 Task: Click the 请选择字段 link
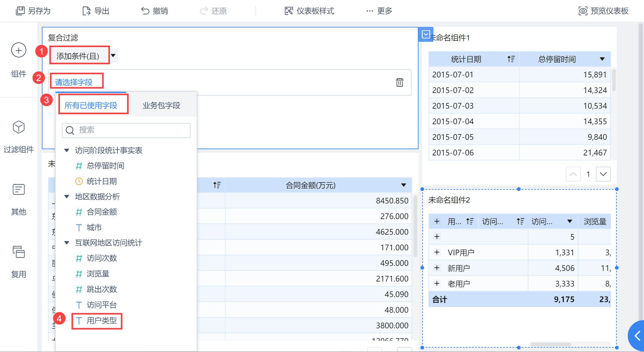[x=74, y=82]
